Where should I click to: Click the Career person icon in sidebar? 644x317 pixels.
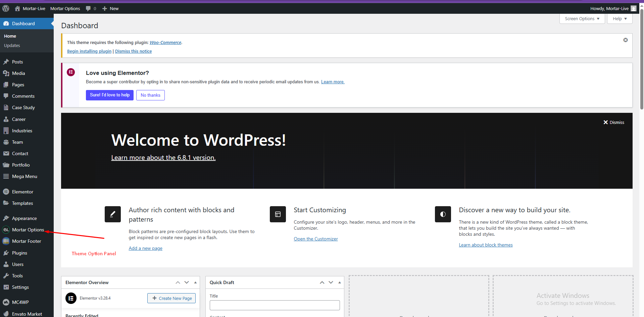[x=6, y=119]
